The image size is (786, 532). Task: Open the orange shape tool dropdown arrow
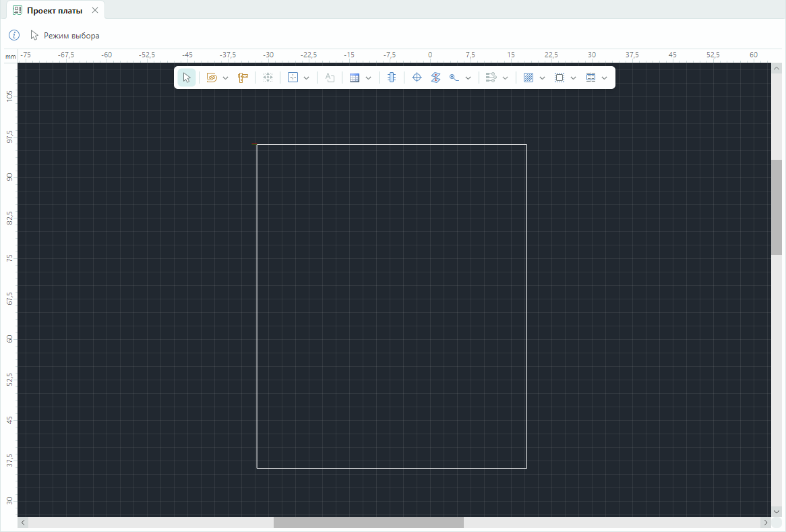click(x=226, y=78)
